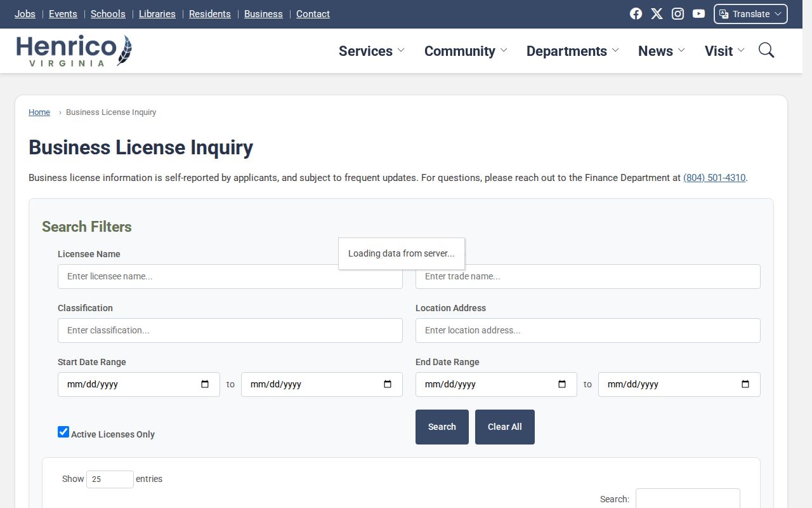
Task: Open the Jobs link in top bar
Action: [x=25, y=14]
